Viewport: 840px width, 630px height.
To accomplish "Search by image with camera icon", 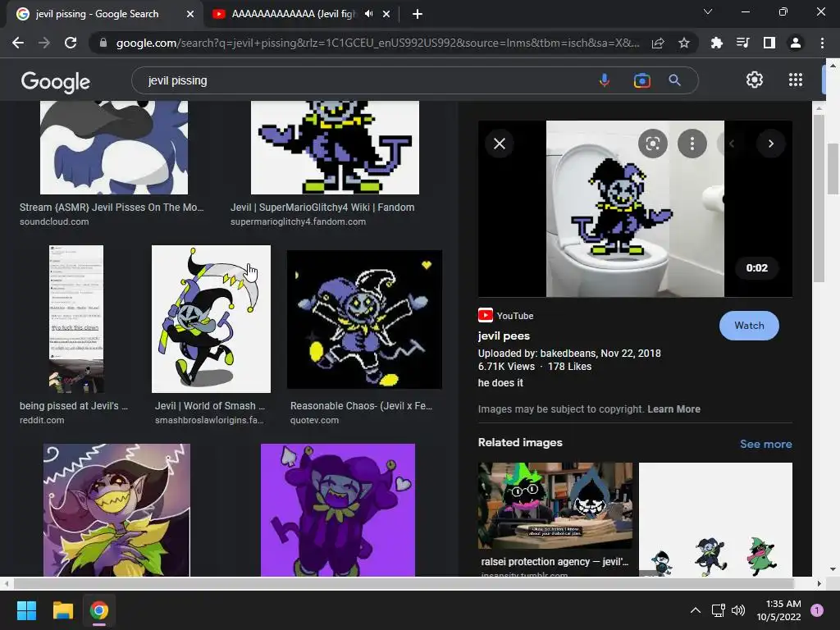I will 641,80.
